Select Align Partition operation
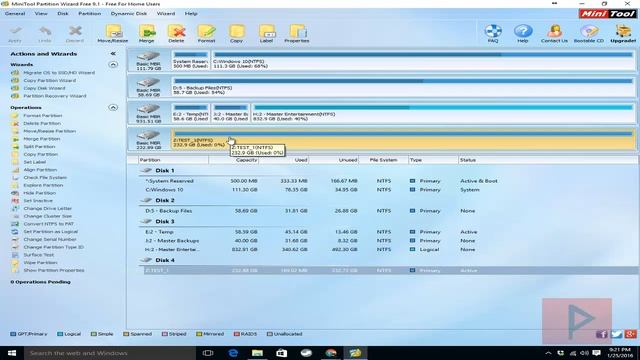The width and height of the screenshot is (640, 360). pyautogui.click(x=40, y=170)
